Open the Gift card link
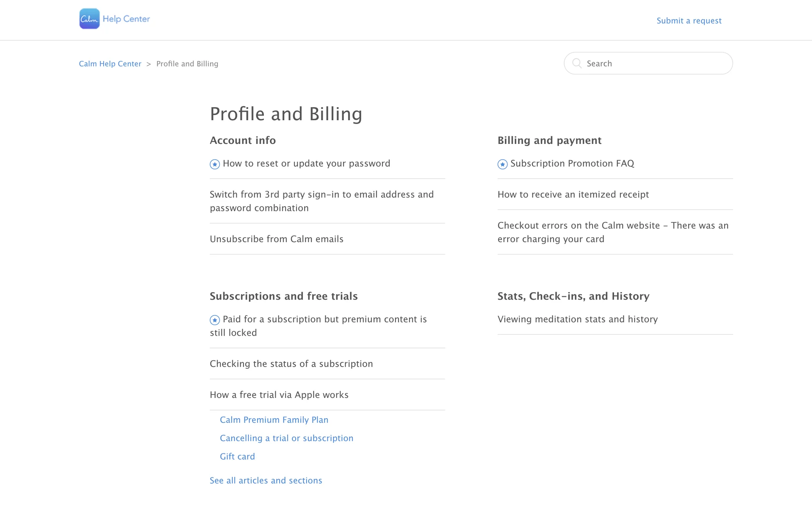 [237, 457]
